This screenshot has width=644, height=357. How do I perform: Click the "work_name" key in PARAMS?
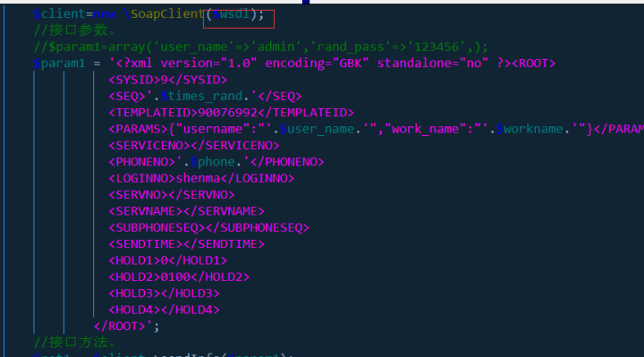point(425,129)
